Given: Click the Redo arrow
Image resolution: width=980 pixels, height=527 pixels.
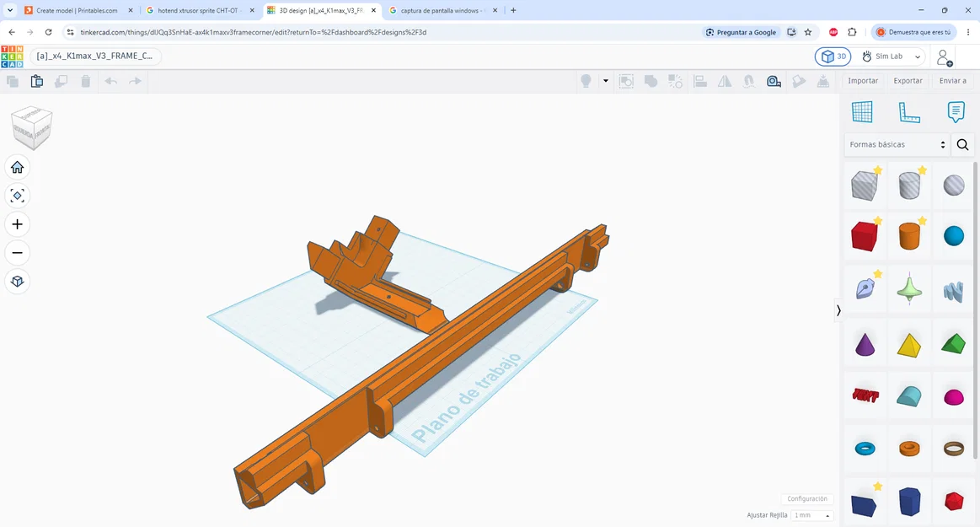Looking at the screenshot, I should [x=135, y=81].
